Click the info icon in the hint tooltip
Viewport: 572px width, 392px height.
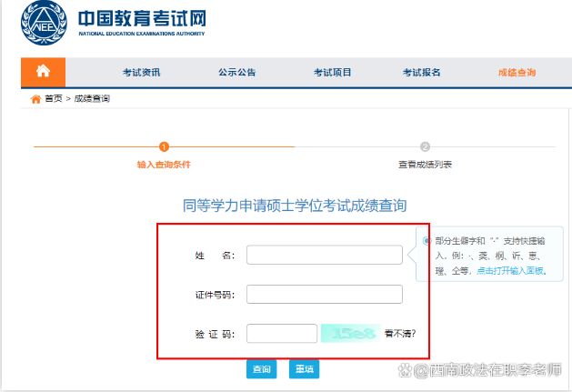coord(426,241)
